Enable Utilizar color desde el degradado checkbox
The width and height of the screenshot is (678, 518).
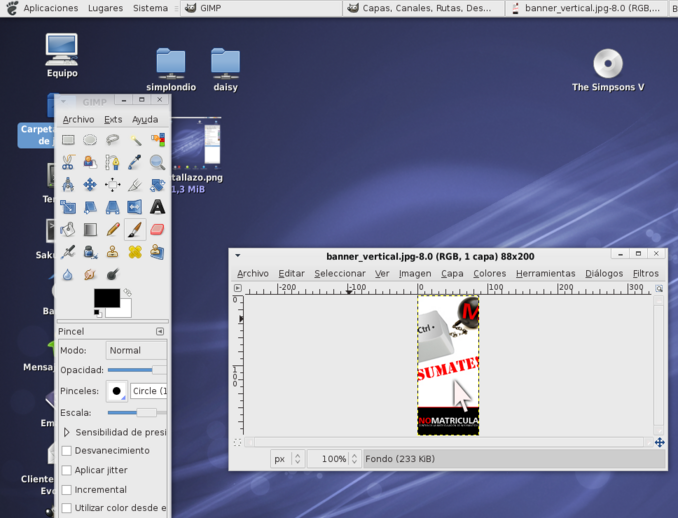(x=67, y=508)
